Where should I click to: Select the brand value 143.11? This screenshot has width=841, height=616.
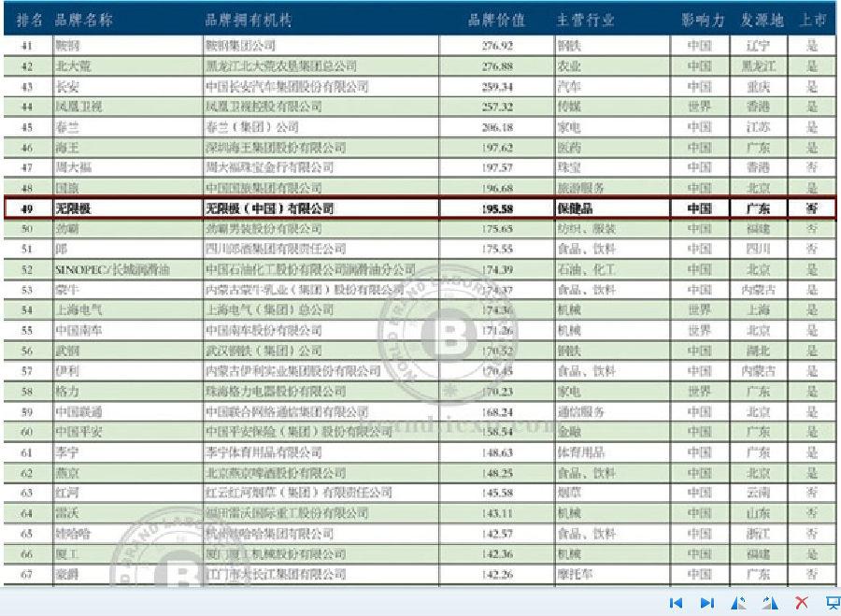pos(497,513)
